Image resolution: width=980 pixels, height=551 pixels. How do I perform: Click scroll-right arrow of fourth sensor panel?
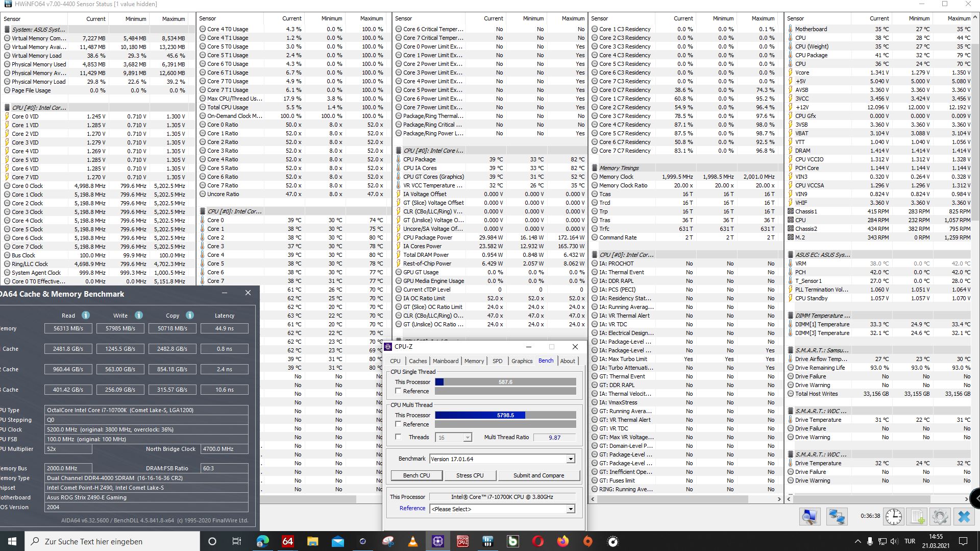click(x=779, y=499)
